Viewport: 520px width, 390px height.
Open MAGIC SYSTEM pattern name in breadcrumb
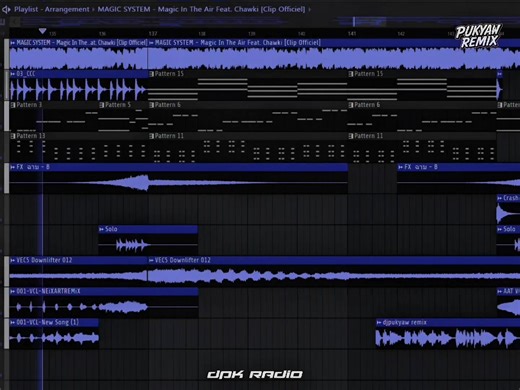(201, 9)
